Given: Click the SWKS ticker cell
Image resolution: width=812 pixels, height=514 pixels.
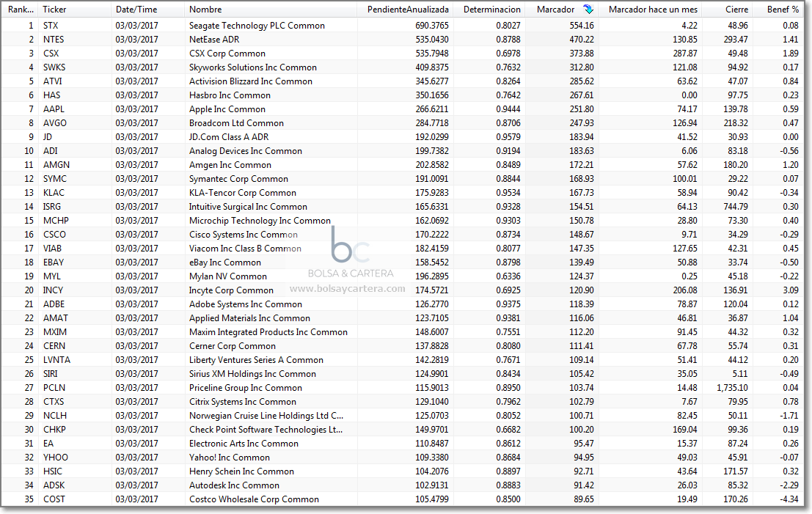Looking at the screenshot, I should pos(54,67).
